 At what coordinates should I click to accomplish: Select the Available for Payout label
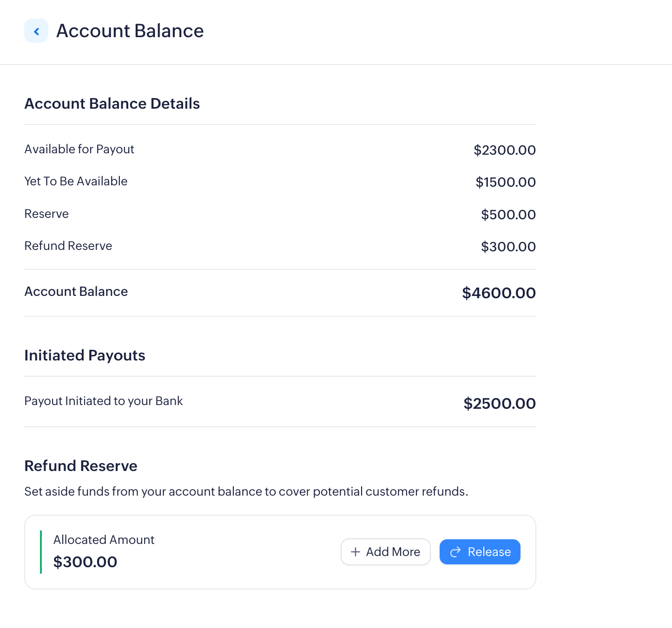click(79, 149)
